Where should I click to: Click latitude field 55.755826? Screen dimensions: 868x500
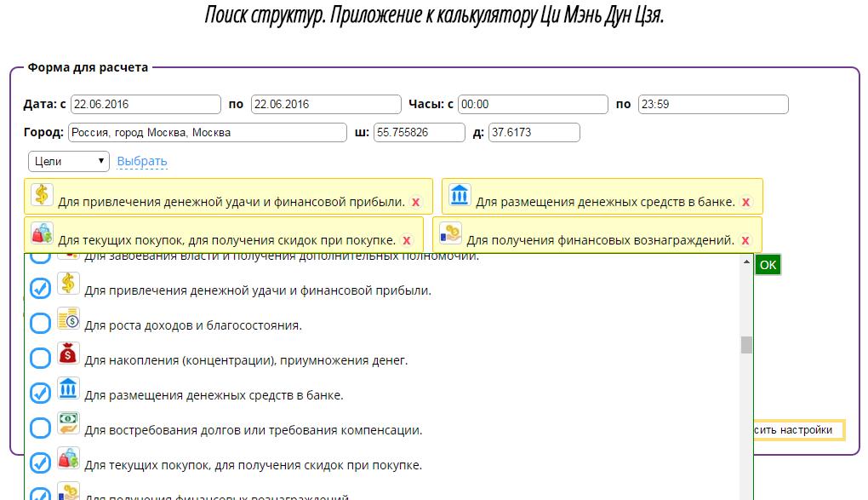pos(420,133)
